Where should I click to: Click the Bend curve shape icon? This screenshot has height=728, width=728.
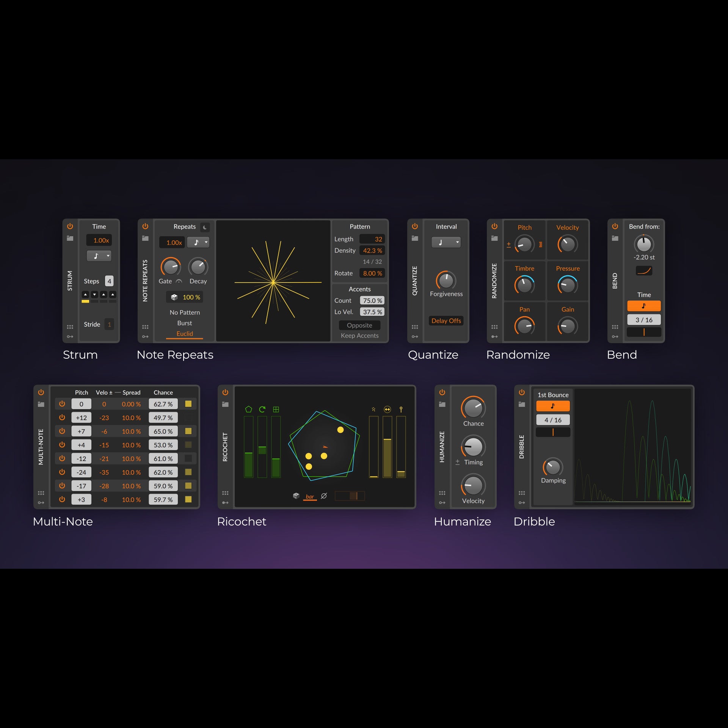click(x=644, y=271)
